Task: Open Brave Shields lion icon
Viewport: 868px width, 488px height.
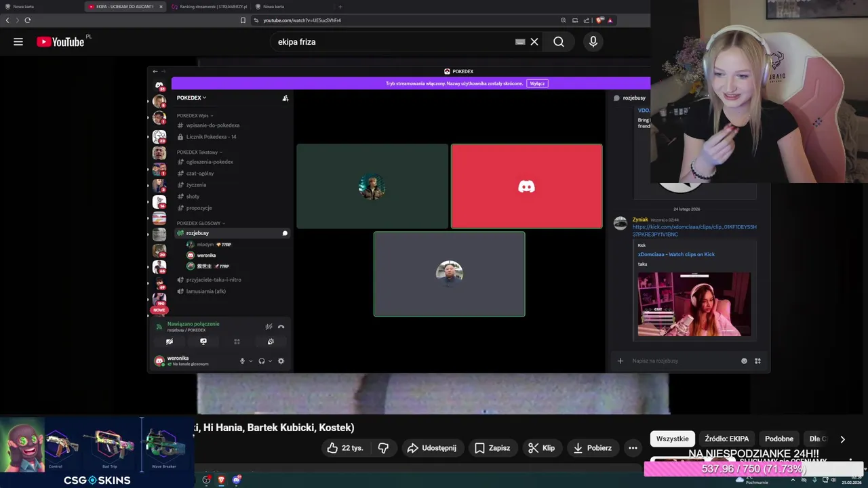Action: (599, 20)
